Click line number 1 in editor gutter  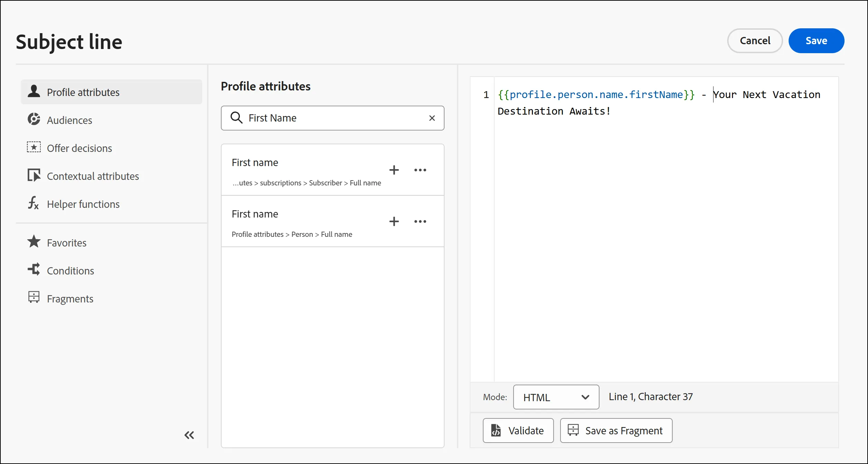[486, 95]
